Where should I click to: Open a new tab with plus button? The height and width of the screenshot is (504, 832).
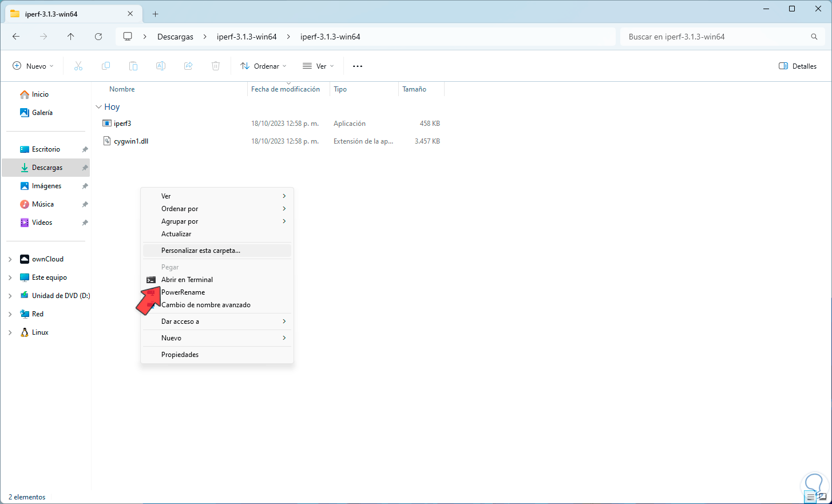click(x=155, y=14)
